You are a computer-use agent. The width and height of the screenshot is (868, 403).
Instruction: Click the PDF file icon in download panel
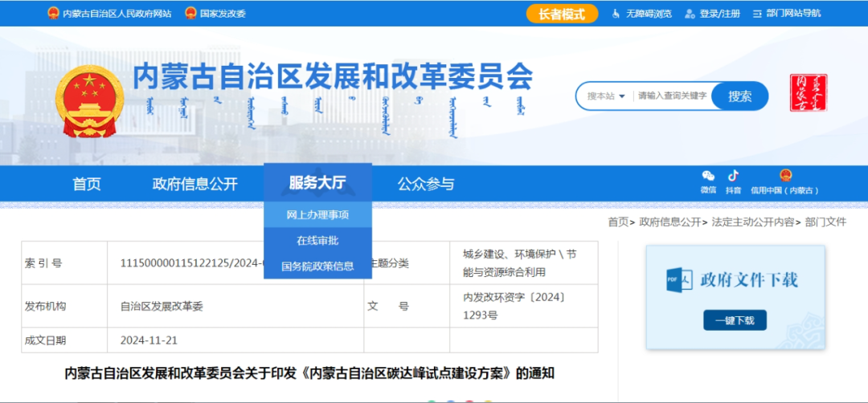(679, 279)
